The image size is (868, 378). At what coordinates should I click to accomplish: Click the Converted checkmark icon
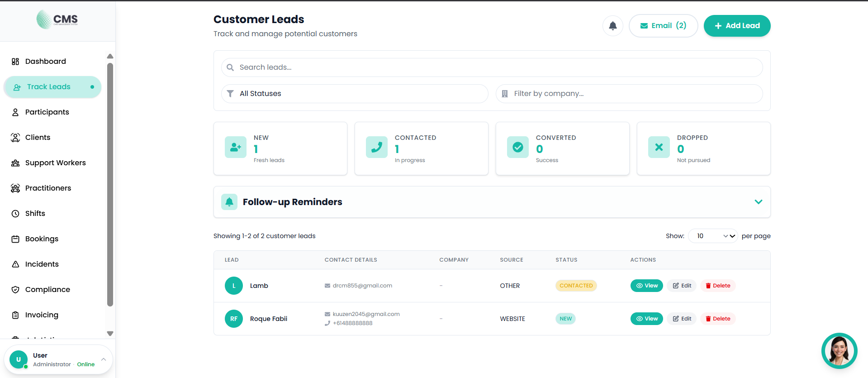pos(518,147)
